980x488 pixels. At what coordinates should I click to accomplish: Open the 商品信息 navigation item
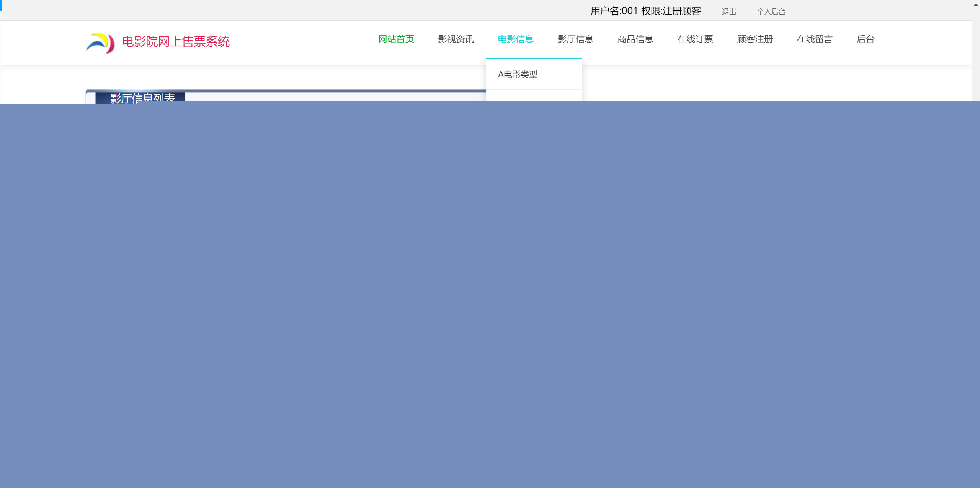tap(635, 39)
